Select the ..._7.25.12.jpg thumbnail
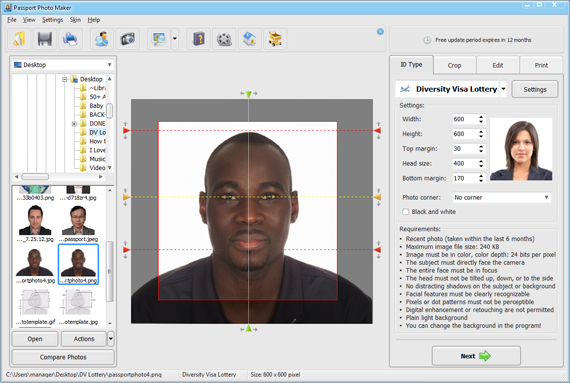Screen dimensions: 570x383 point(35,223)
